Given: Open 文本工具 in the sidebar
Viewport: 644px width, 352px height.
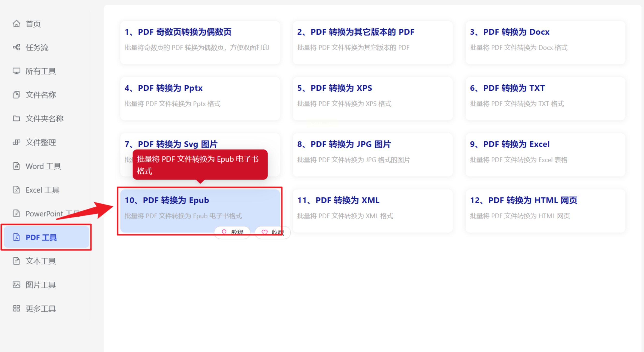Looking at the screenshot, I should coord(40,261).
